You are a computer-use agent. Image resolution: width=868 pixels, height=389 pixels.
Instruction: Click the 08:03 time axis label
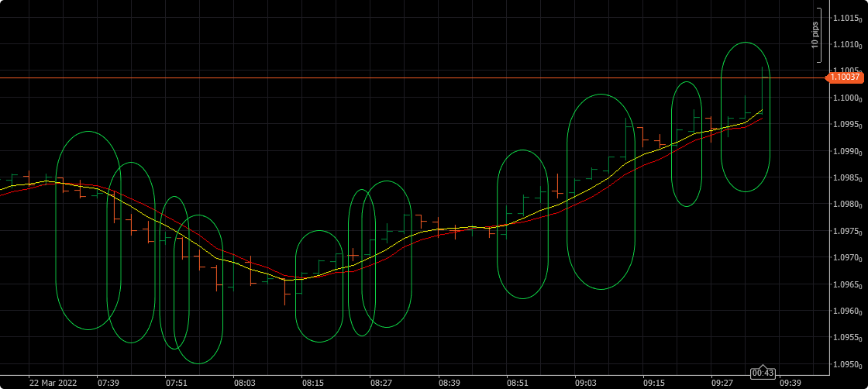click(x=245, y=382)
